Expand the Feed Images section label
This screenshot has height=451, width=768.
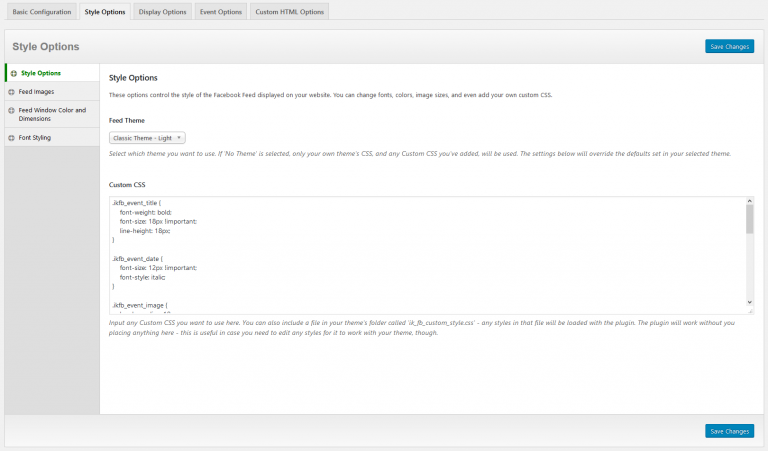point(37,91)
